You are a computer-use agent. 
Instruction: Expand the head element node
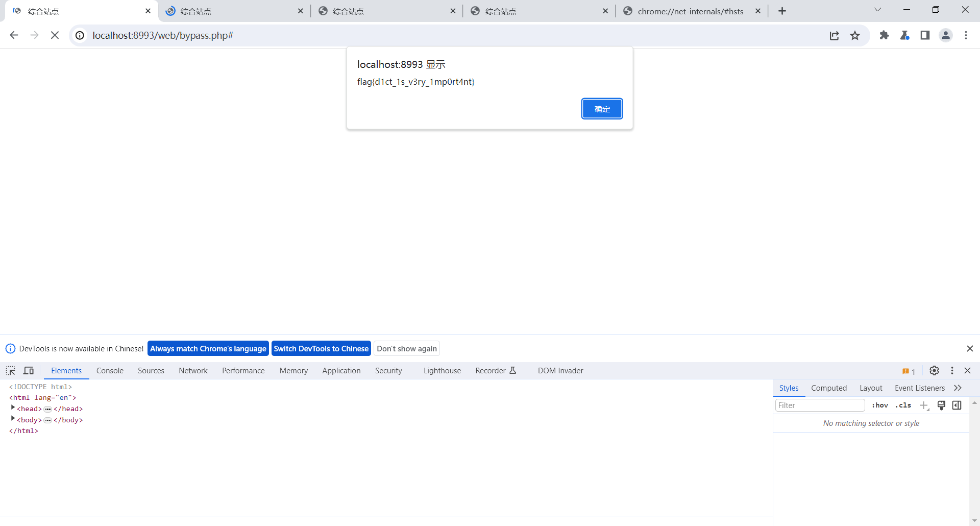(13, 408)
